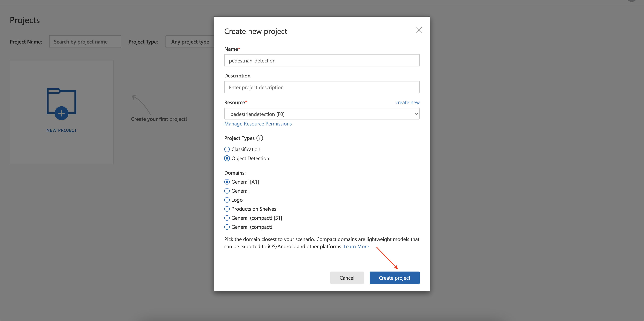Open the create new resource link

[407, 102]
